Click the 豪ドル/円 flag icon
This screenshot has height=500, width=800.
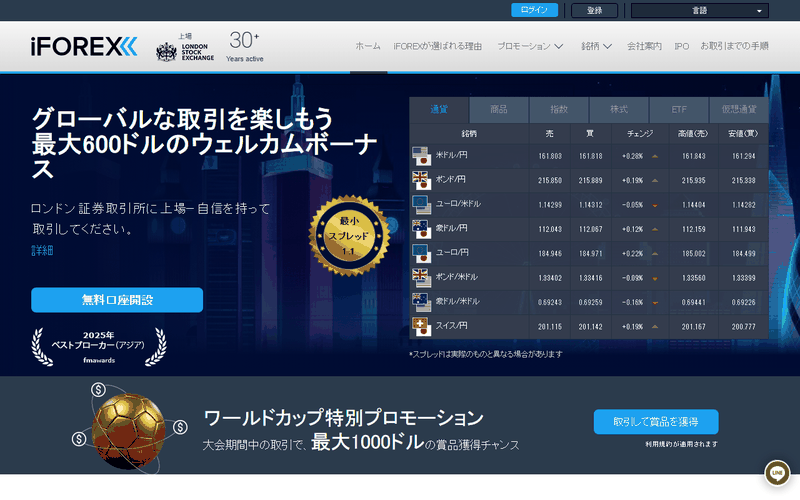pyautogui.click(x=421, y=229)
